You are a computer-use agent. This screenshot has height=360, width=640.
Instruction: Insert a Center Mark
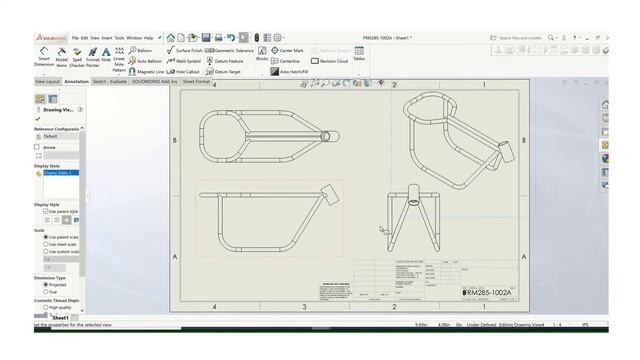tap(287, 51)
